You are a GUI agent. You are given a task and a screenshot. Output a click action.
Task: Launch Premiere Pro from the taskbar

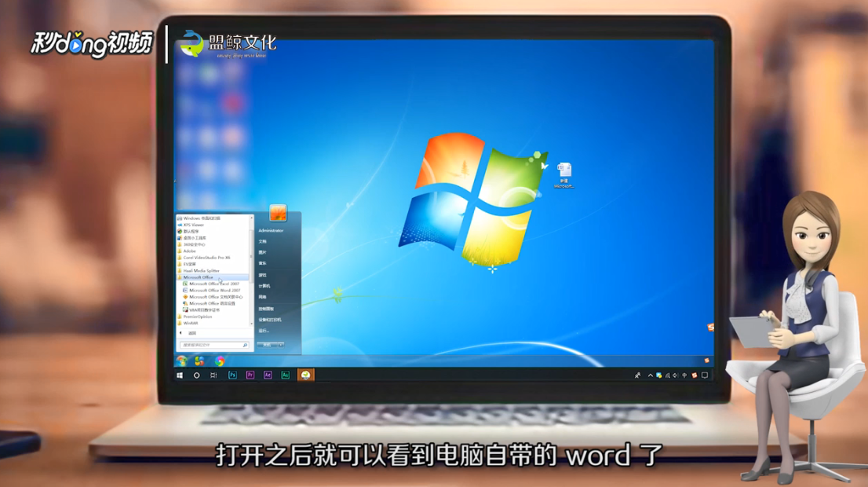click(x=250, y=375)
